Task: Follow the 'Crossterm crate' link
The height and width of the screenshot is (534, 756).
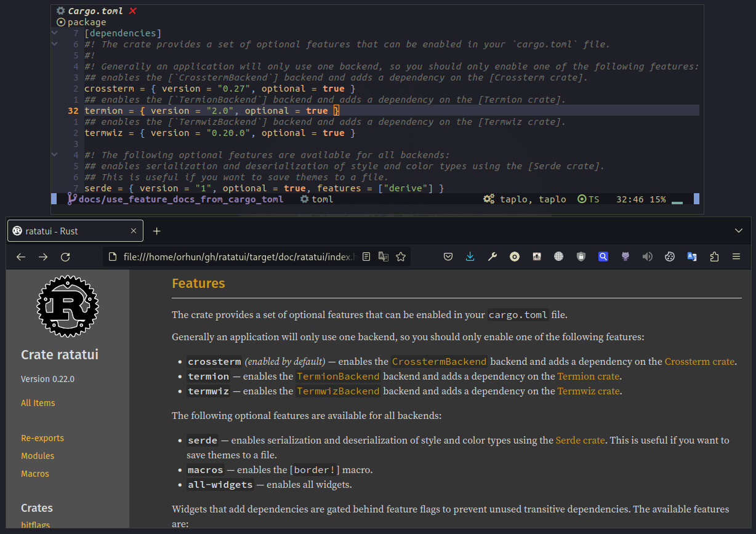Action: (700, 362)
